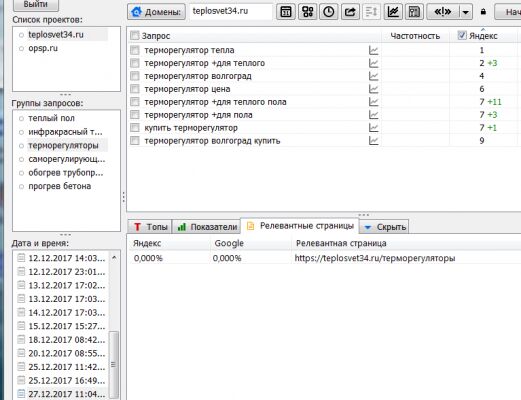Click the export share-arrow toolbar icon

pyautogui.click(x=350, y=12)
